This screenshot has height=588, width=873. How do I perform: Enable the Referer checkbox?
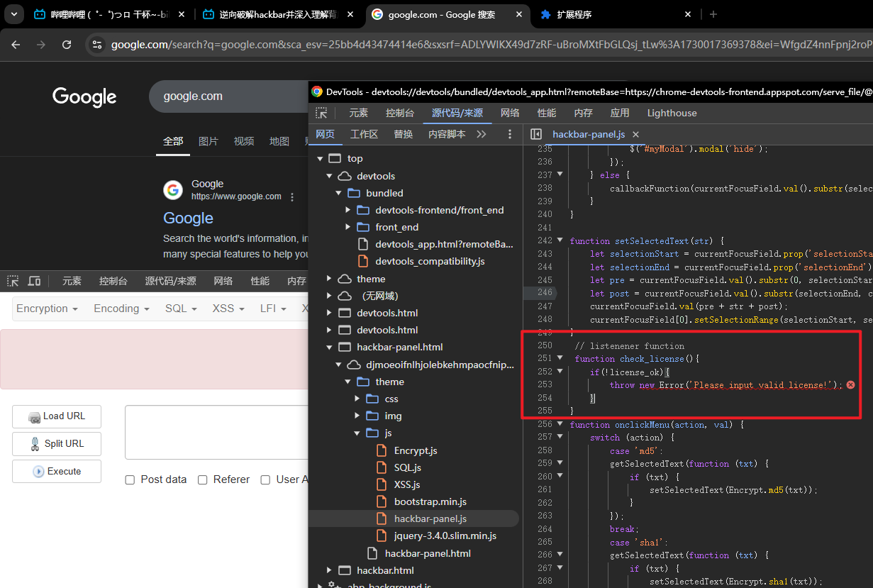(202, 480)
